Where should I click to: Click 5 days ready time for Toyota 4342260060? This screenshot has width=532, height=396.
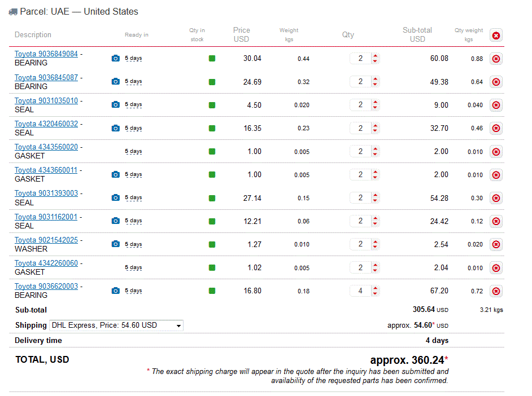click(133, 267)
